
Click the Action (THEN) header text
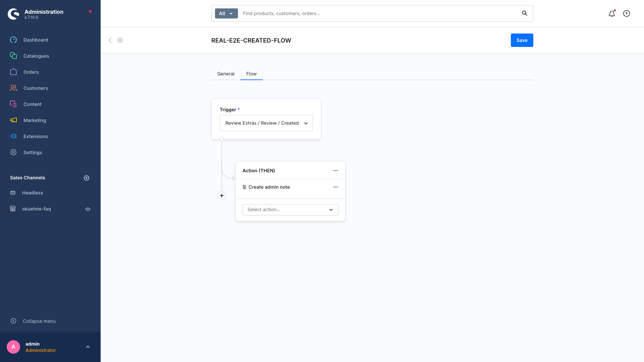pyautogui.click(x=259, y=171)
